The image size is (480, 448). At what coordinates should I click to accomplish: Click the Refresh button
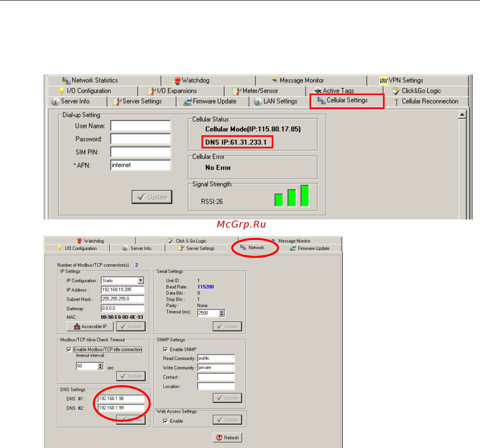[x=227, y=437]
